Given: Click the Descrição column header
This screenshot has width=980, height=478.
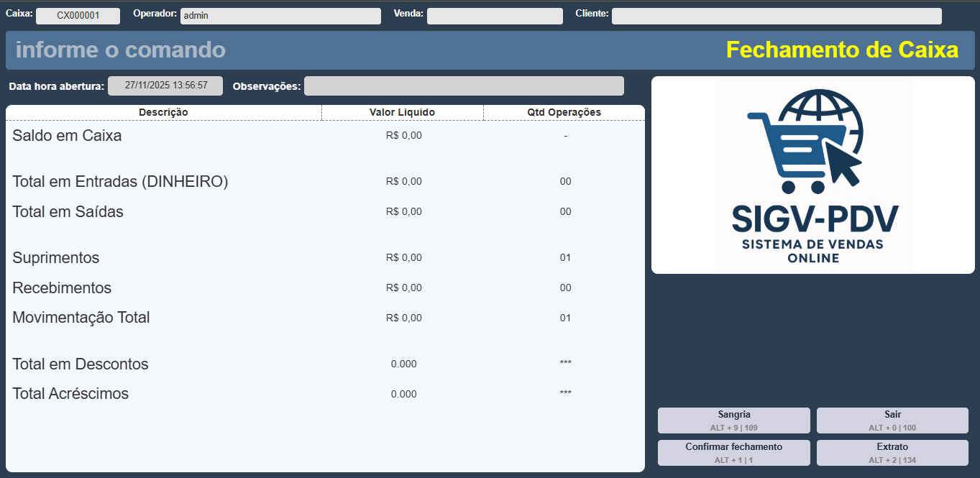Looking at the screenshot, I should (163, 112).
